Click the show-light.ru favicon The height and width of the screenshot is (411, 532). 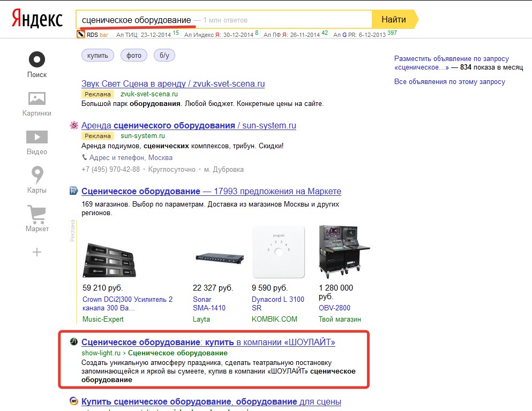point(73,341)
